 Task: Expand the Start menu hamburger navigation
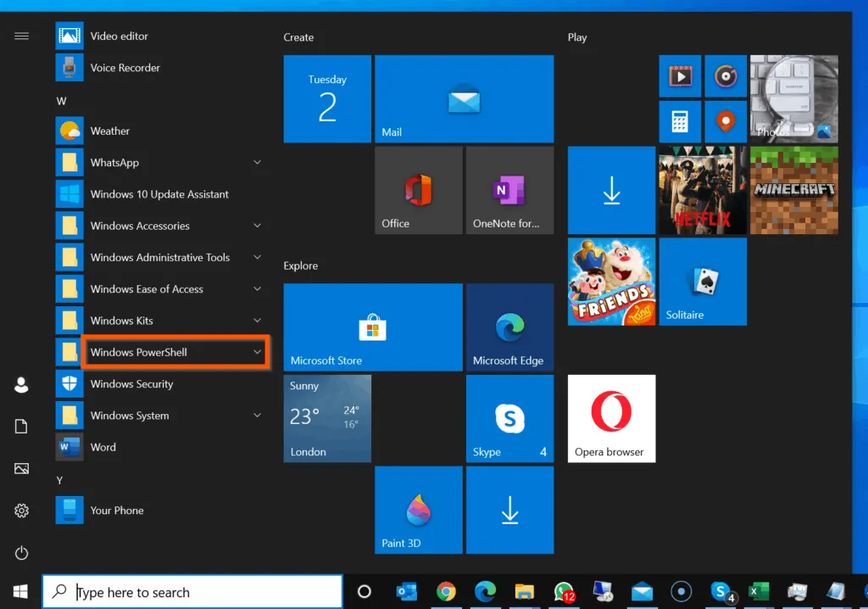coord(21,36)
